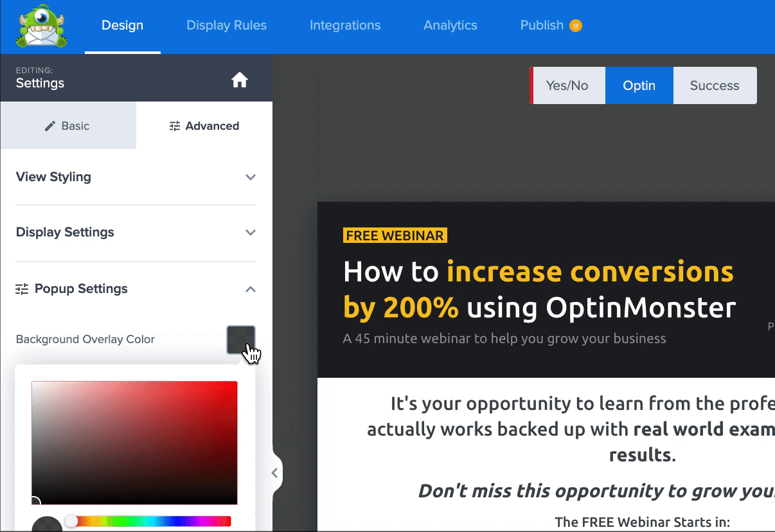Viewport: 775px width, 532px height.
Task: Click the Publish link
Action: (x=542, y=26)
